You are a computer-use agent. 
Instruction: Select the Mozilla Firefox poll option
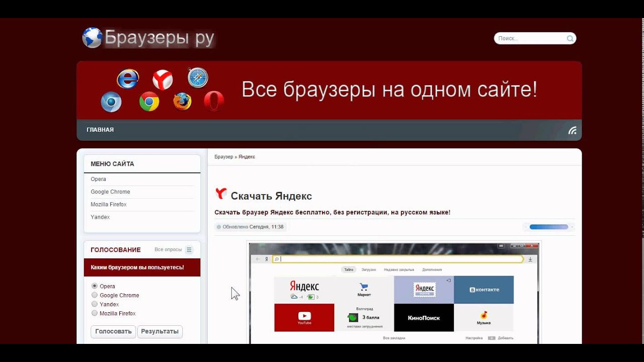[95, 313]
